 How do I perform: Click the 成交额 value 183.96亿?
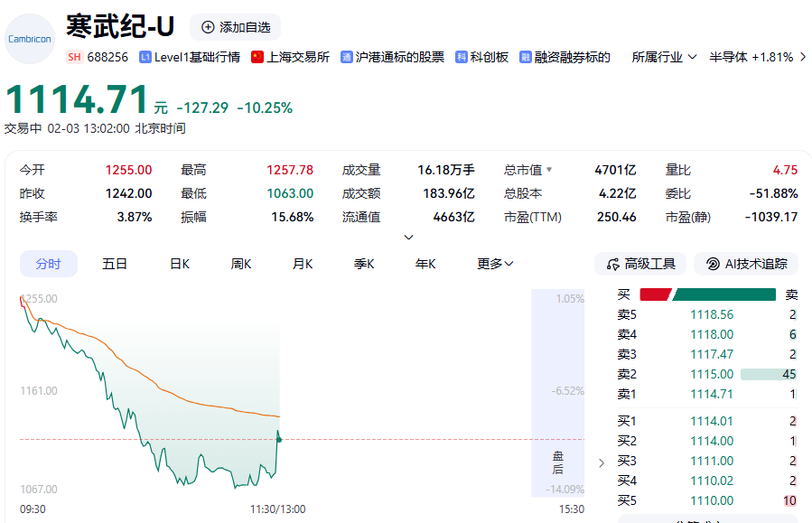(x=449, y=193)
